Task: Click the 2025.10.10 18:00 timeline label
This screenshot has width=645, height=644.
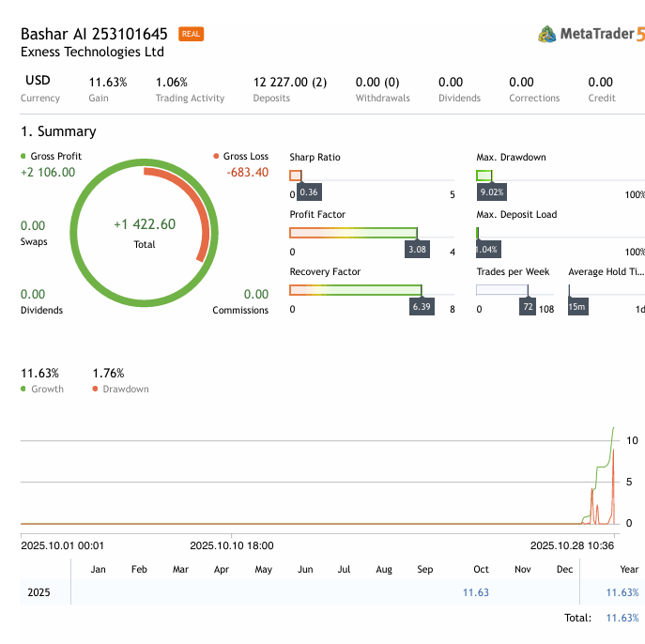Action: 232,544
